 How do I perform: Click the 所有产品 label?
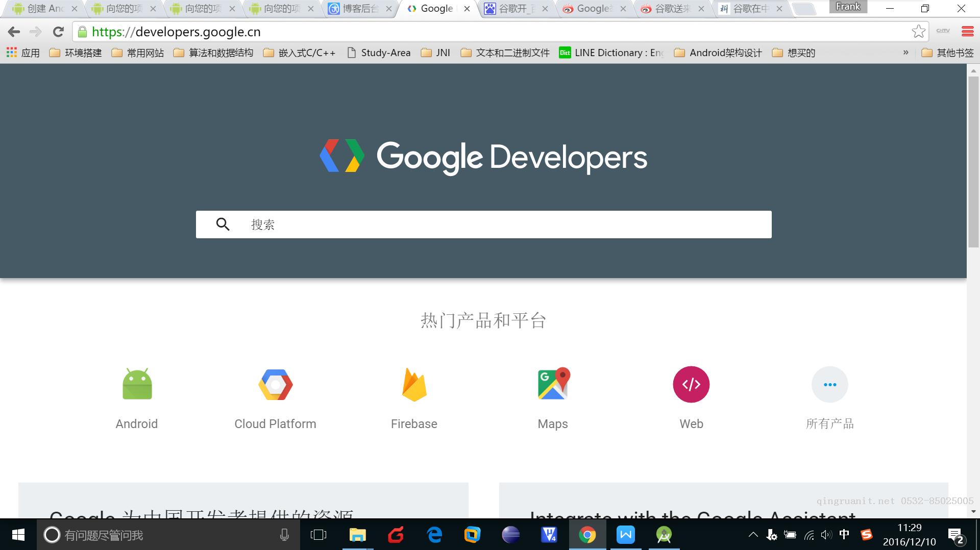(x=830, y=424)
